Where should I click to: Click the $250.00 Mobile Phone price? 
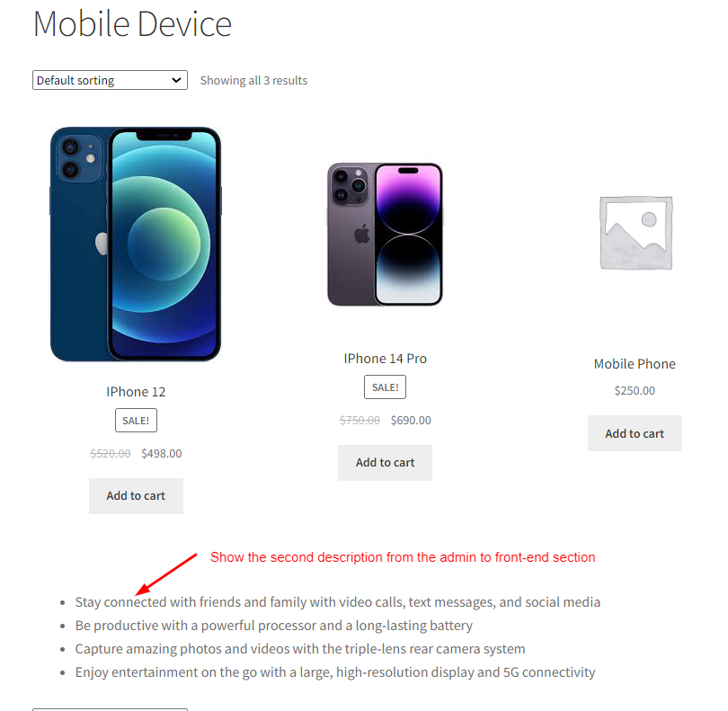click(635, 391)
